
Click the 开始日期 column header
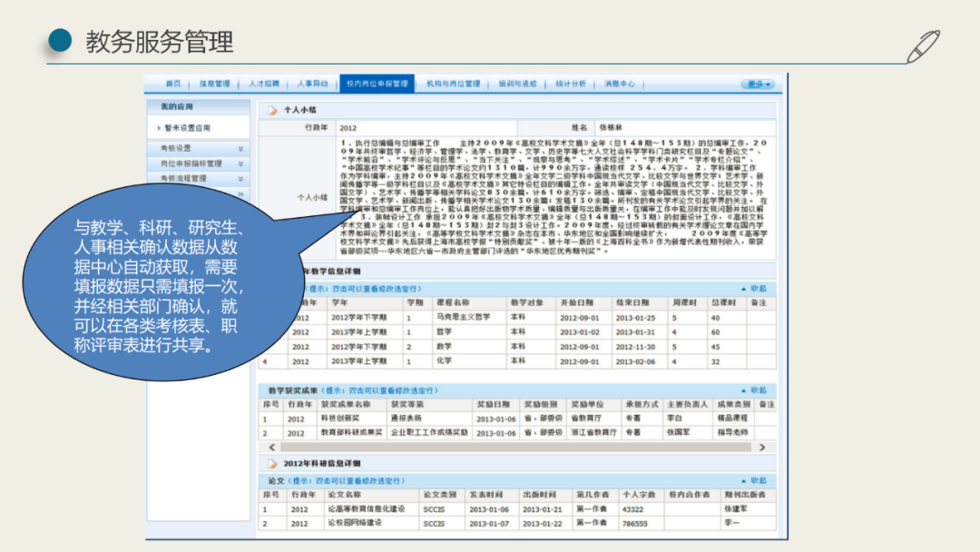[577, 303]
